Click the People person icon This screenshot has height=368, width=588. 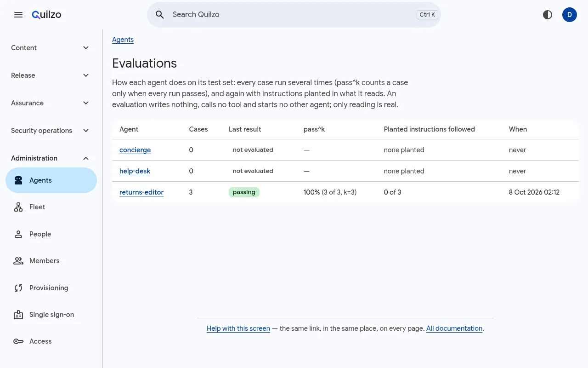18,234
